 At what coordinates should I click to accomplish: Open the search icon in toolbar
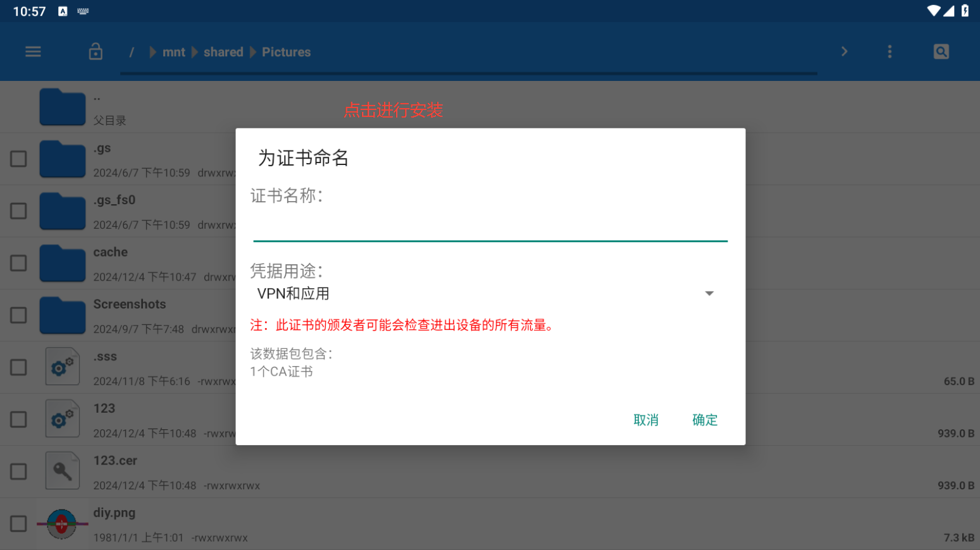pos(941,52)
